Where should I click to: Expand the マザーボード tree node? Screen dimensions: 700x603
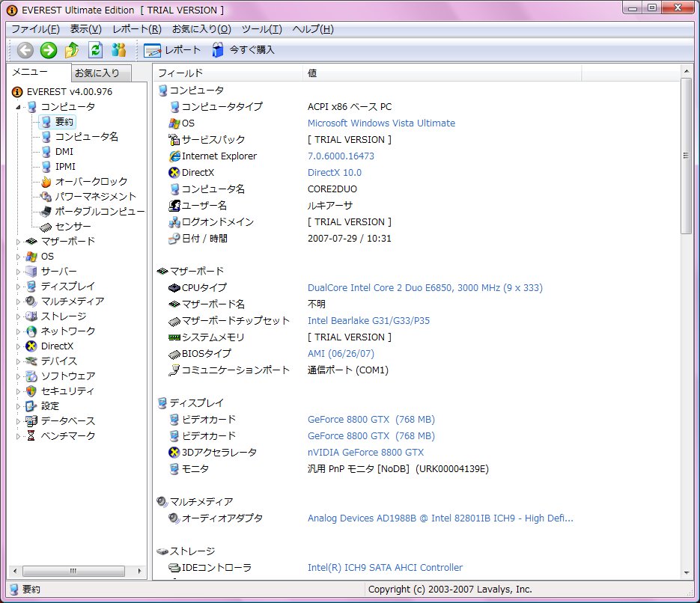18,242
